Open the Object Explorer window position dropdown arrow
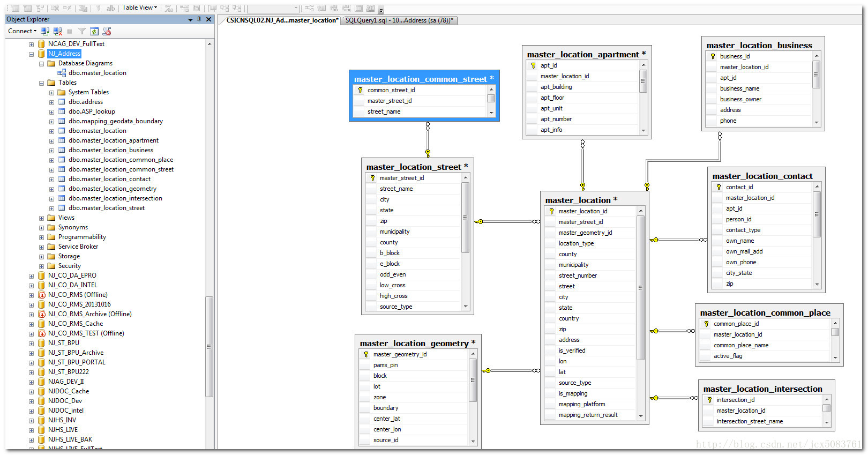 pos(190,20)
